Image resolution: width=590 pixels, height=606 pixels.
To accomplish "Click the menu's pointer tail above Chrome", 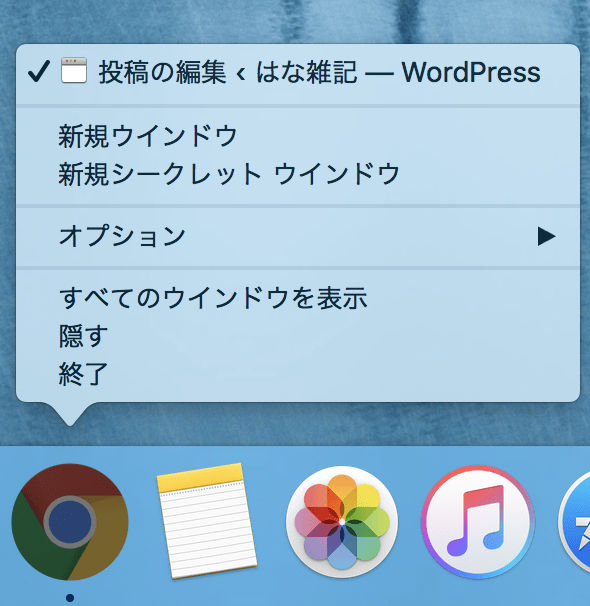I will tap(70, 414).
